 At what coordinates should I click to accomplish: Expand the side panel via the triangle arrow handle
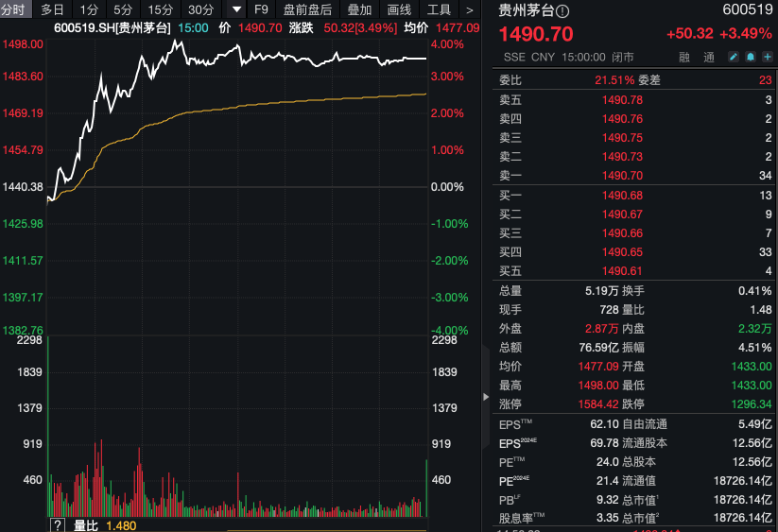486,397
